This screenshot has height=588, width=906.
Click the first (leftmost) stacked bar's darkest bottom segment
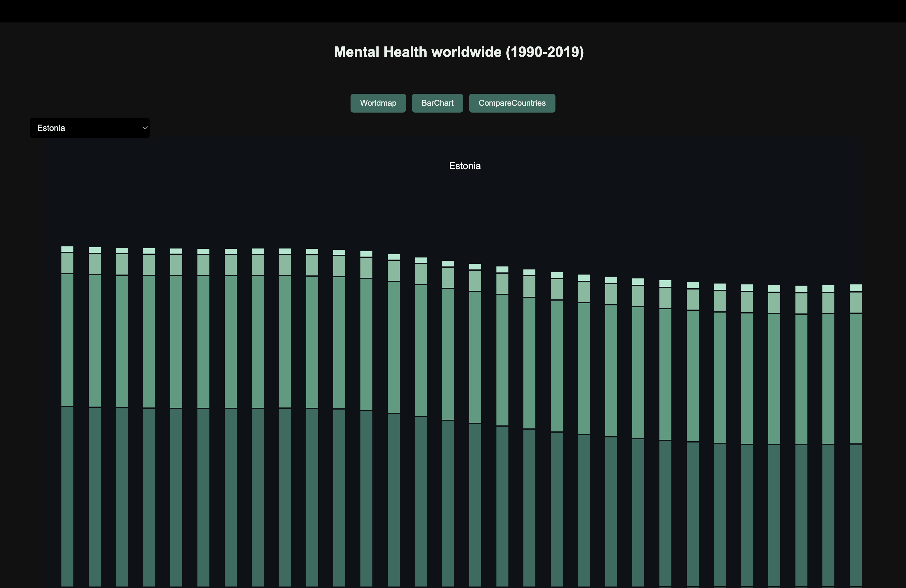pos(67,497)
